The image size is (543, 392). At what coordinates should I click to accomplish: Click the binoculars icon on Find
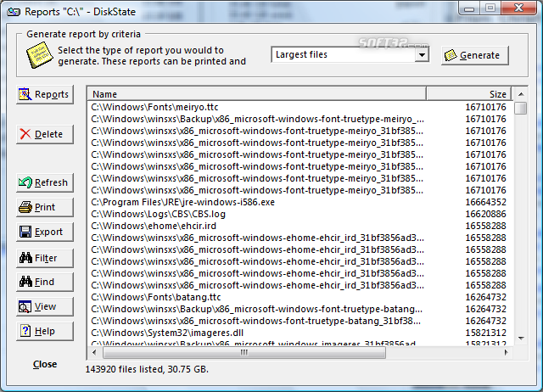coord(25,282)
